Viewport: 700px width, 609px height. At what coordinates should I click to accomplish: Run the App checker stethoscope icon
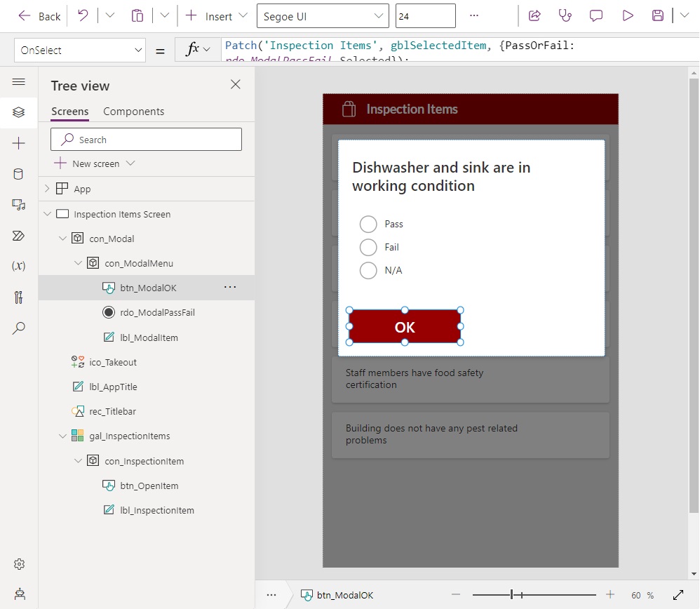565,16
